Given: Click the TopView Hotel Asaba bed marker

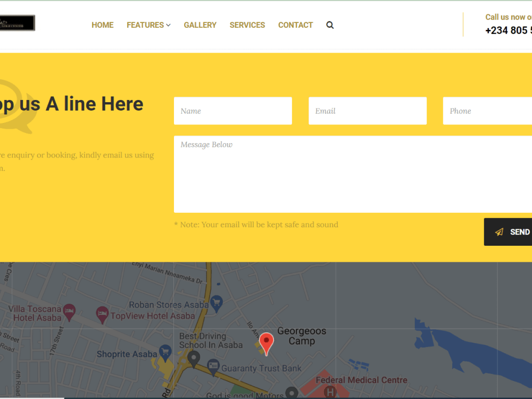Looking at the screenshot, I should [102, 315].
